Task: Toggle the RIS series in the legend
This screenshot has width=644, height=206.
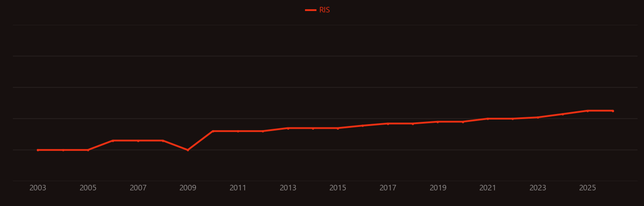Action: (x=318, y=10)
